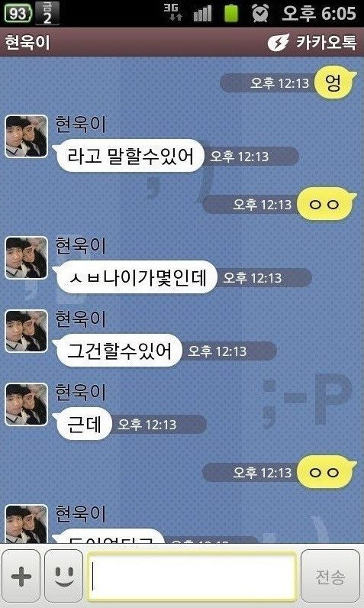Tap the chat title 현욱이 in header
Viewport: 364px width, 608px height.
[x=27, y=42]
